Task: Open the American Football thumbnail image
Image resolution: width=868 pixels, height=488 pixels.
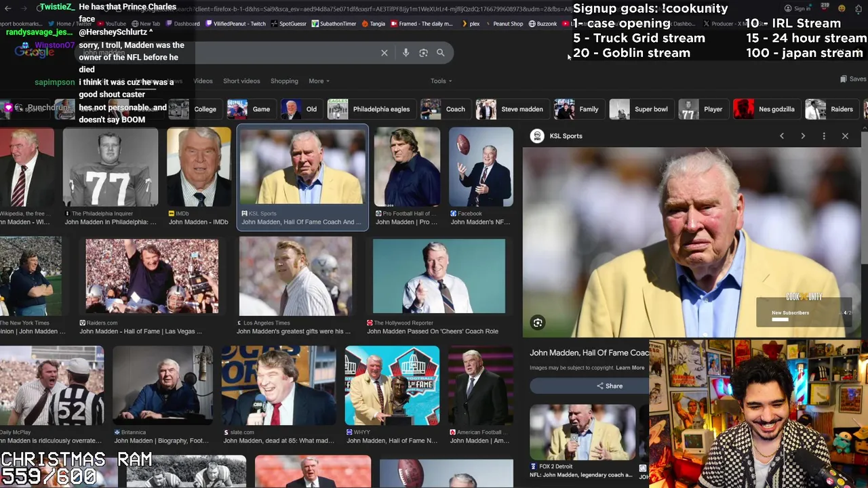Action: [x=481, y=385]
